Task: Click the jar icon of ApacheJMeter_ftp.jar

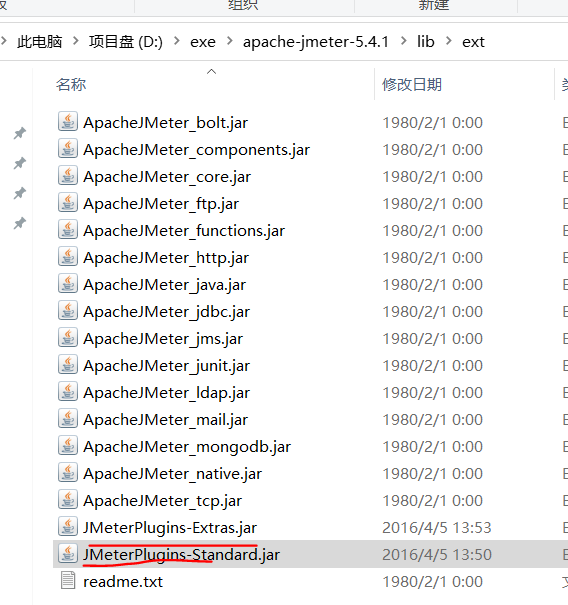Action: tap(68, 203)
